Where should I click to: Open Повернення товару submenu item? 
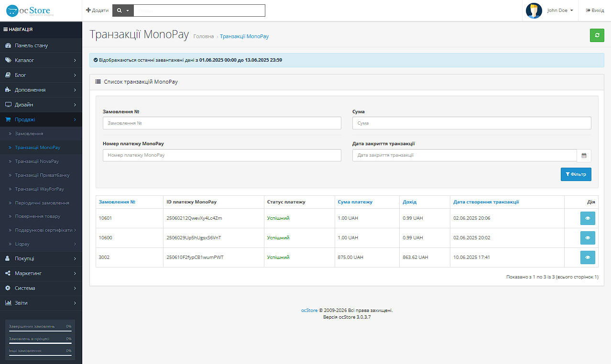pyautogui.click(x=41, y=216)
